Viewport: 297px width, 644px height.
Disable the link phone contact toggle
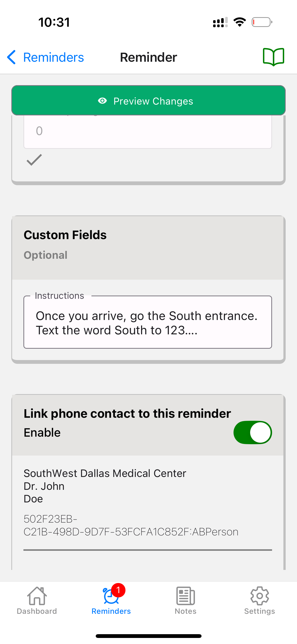tap(252, 432)
